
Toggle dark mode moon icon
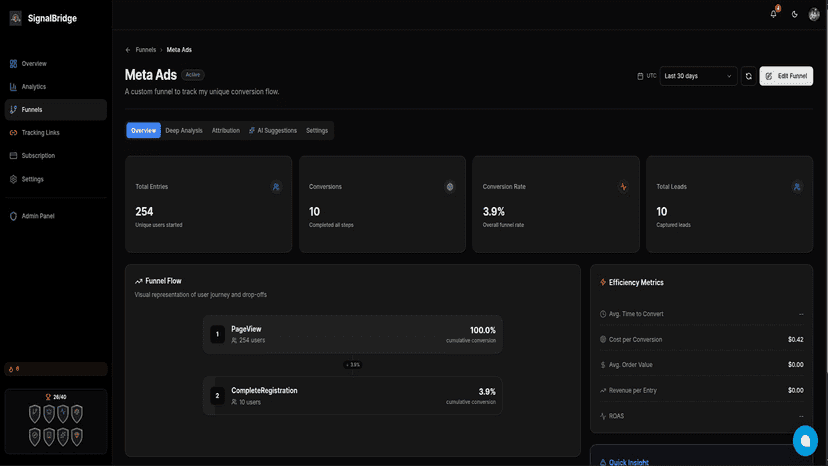point(794,15)
